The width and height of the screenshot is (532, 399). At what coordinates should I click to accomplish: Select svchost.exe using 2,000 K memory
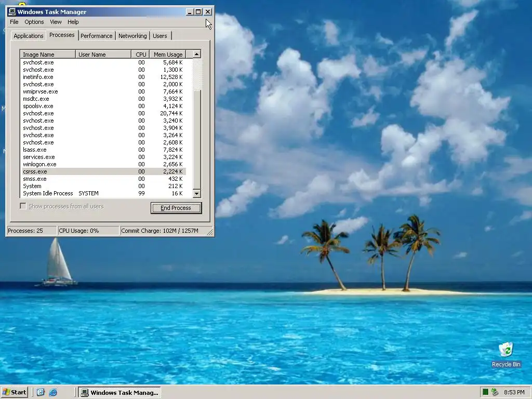pos(103,84)
